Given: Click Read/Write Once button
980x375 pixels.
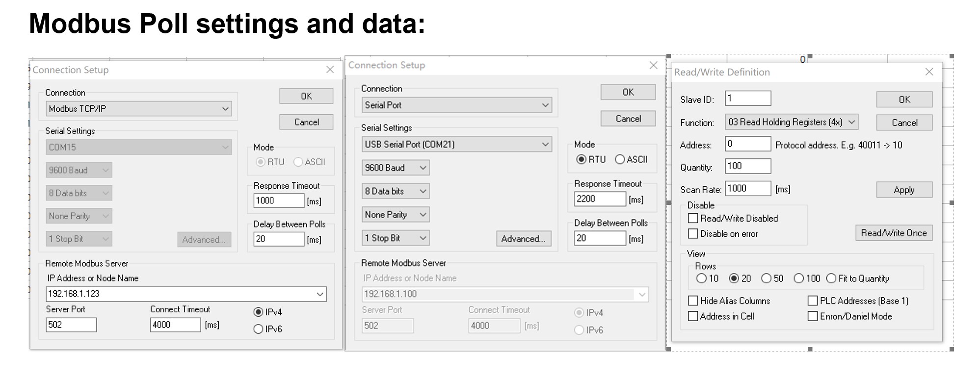Looking at the screenshot, I should (x=894, y=233).
